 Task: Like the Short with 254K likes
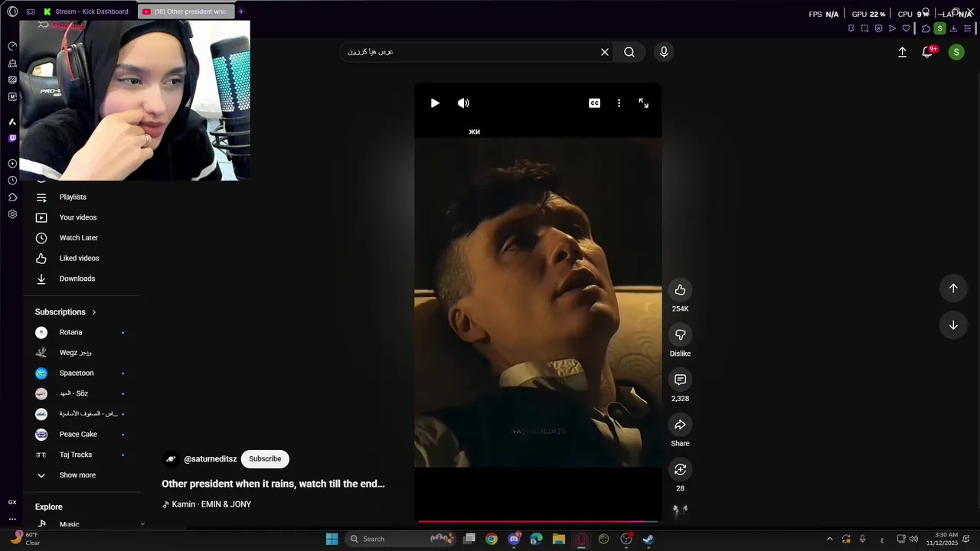pos(680,289)
